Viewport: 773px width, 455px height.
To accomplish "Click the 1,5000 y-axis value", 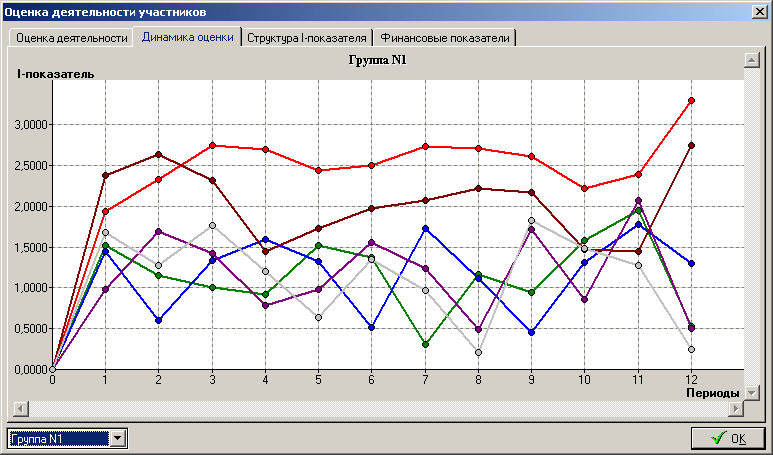I will 31,247.
